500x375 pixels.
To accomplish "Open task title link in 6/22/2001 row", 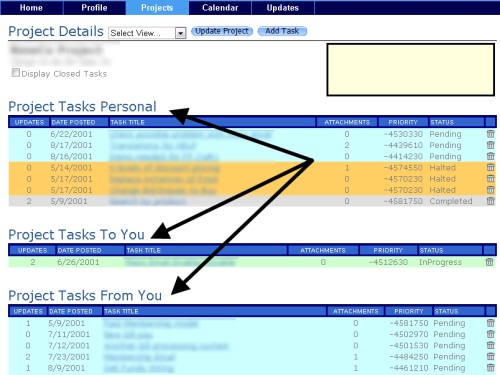I will [x=191, y=134].
